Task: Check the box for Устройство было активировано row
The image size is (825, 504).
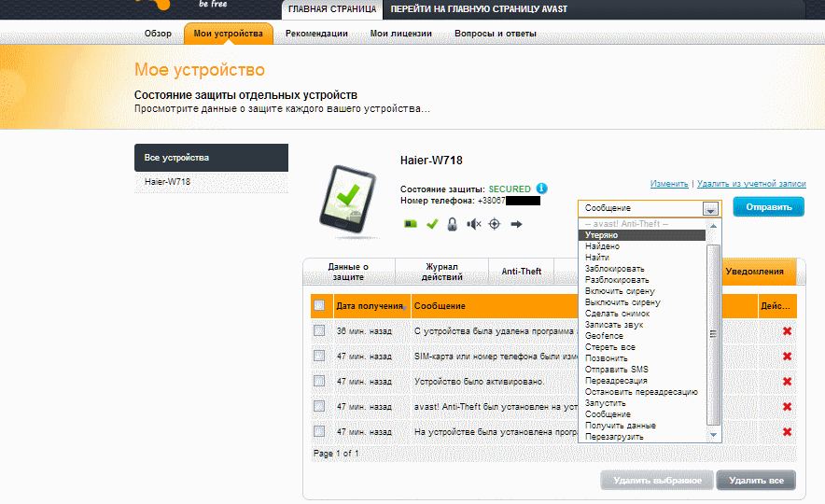Action: pyautogui.click(x=319, y=382)
